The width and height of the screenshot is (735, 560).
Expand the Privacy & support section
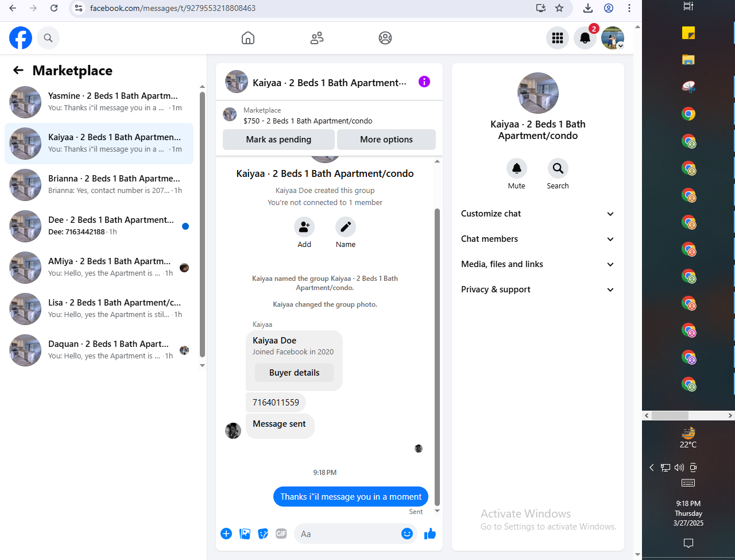[537, 289]
